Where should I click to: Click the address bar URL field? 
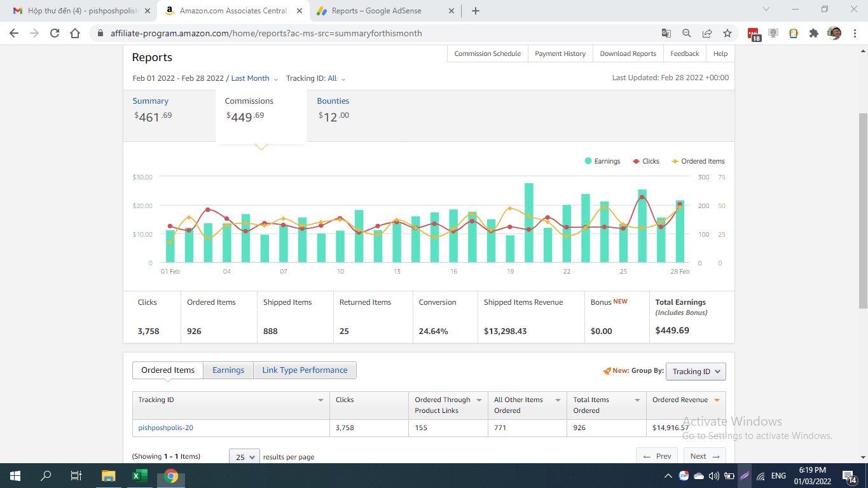coord(375,33)
